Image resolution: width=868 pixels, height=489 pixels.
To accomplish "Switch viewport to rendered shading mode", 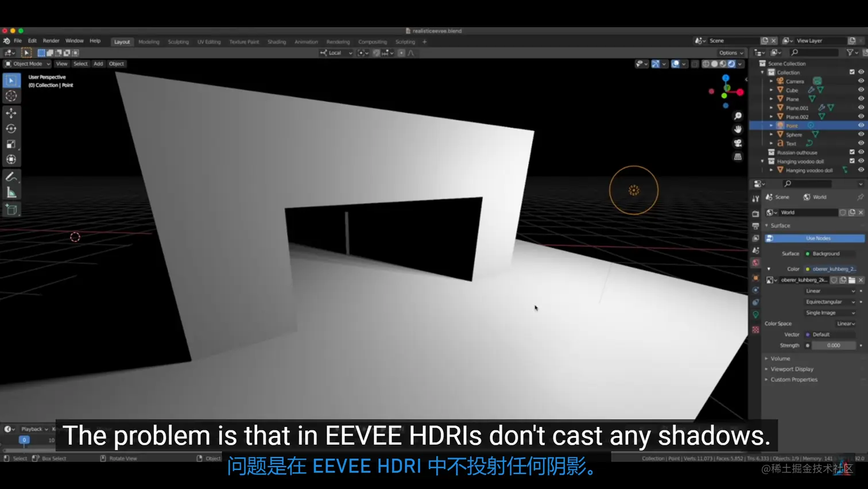I will click(x=731, y=64).
